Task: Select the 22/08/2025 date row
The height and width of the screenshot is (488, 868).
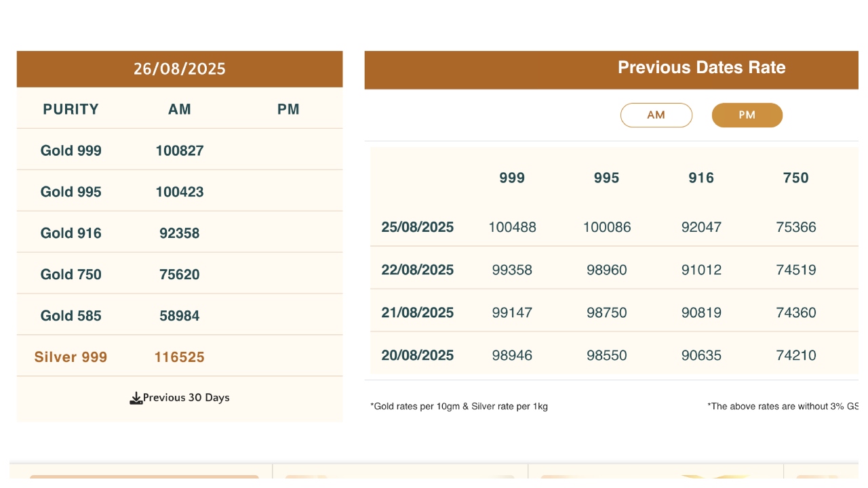Action: pos(418,270)
